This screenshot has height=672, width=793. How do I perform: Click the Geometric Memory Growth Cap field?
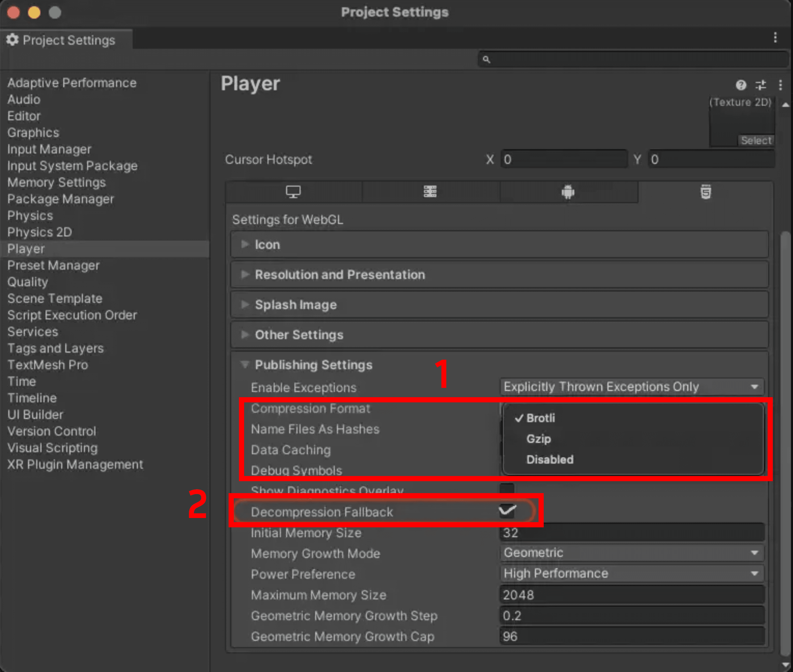click(x=632, y=636)
